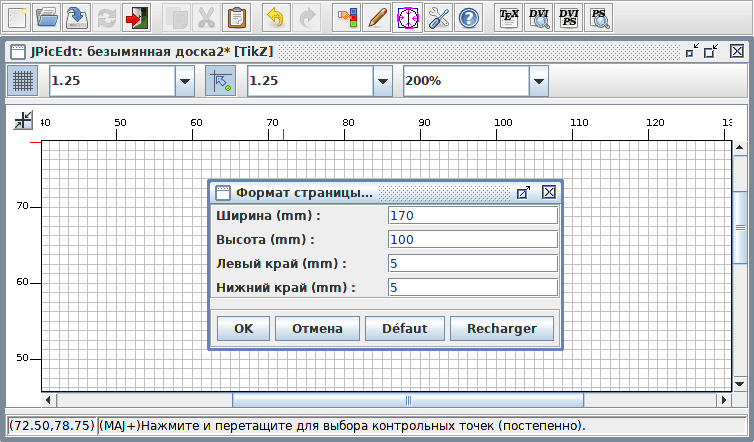754x442 pixels.
Task: Click the Левый край (mm) field
Action: point(473,264)
